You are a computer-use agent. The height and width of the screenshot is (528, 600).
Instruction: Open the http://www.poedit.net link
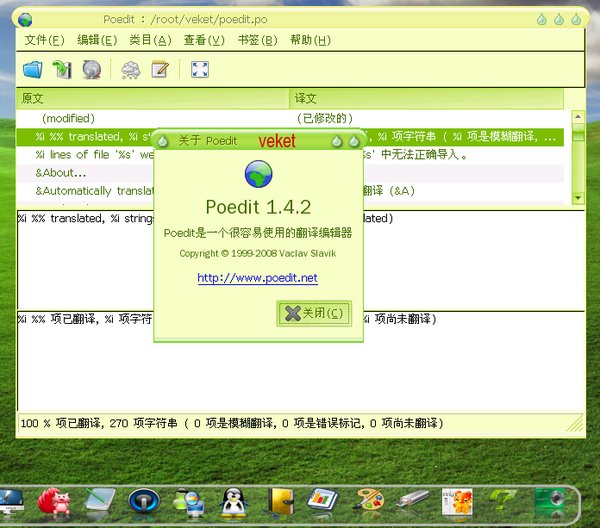tap(257, 278)
